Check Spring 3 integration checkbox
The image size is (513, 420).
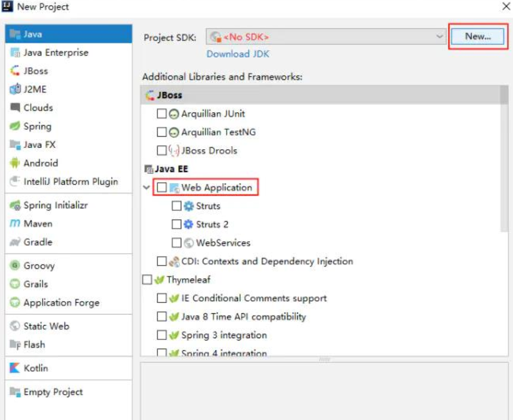click(x=162, y=335)
